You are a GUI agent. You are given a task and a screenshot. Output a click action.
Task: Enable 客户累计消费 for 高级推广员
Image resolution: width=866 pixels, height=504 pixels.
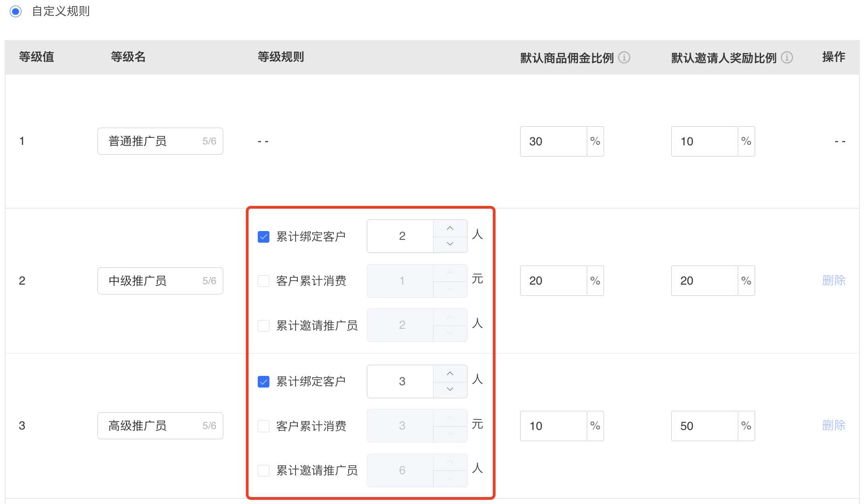click(x=263, y=426)
